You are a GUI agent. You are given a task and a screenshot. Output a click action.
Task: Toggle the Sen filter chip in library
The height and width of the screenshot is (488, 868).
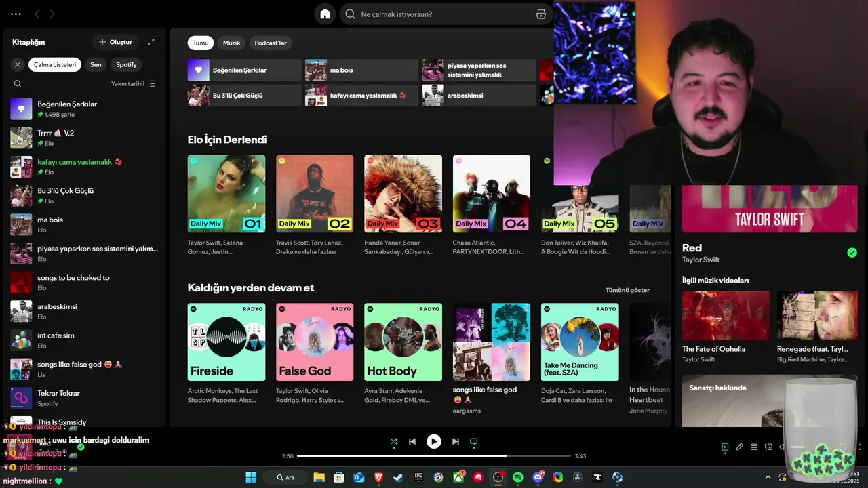tap(96, 64)
